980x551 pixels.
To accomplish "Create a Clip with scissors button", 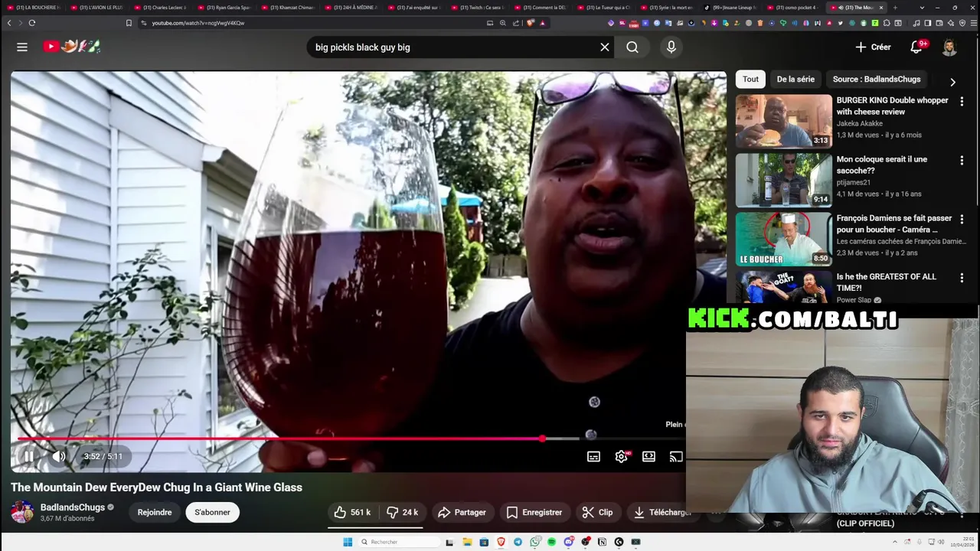I will click(597, 512).
